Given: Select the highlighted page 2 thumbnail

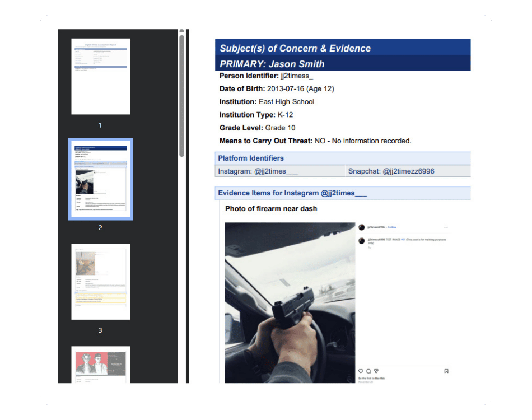Looking at the screenshot, I should [x=101, y=179].
